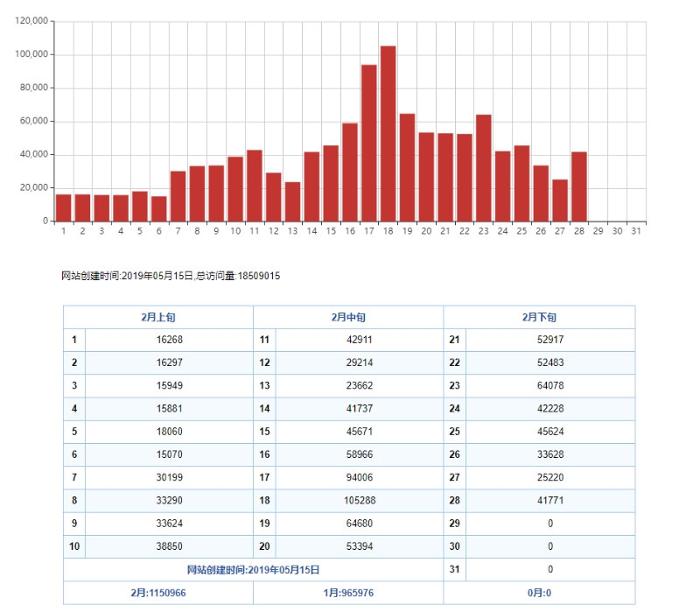Select the cell value 15881
Screen dimensions: 700x612
(x=169, y=408)
